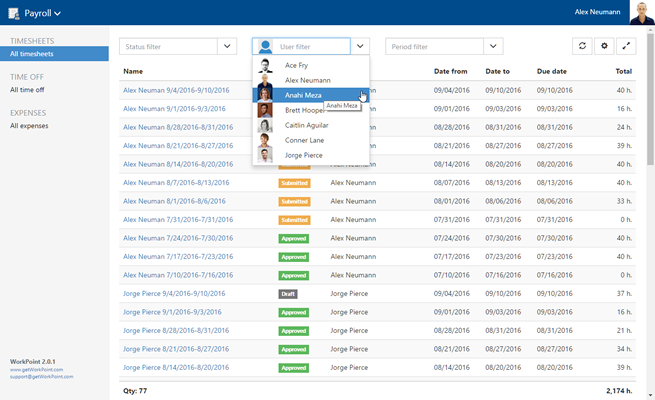This screenshot has width=655, height=400.
Task: Open the Jorge Pierce 9/4/2016-9/10/2016 timesheet
Action: [x=174, y=294]
